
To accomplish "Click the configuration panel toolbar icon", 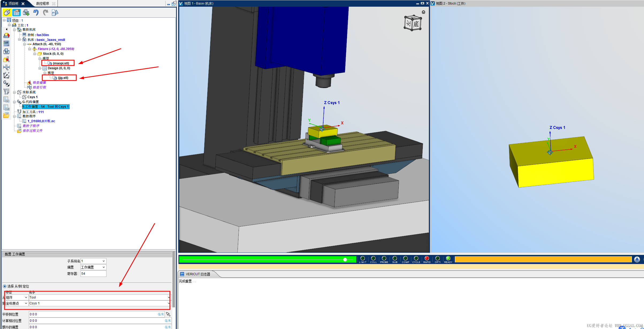I will click(x=16, y=12).
